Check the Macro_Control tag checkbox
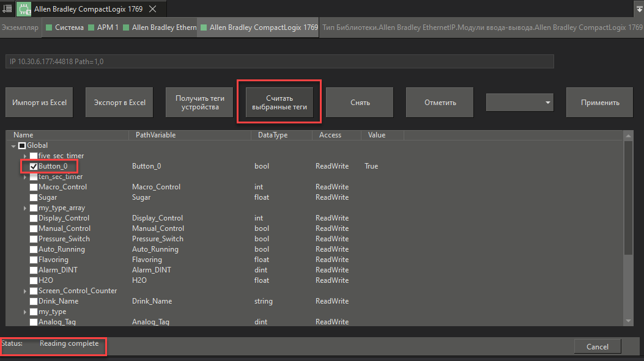This screenshot has width=644, height=361. [x=34, y=187]
